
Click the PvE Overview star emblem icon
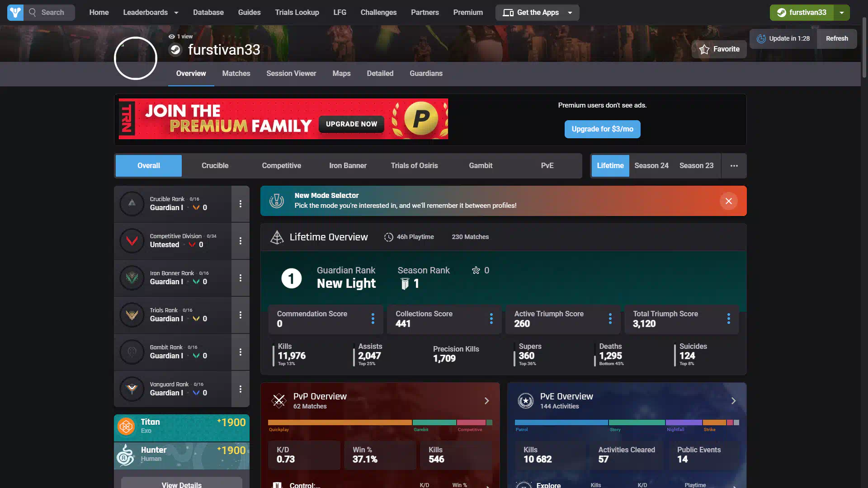click(526, 401)
